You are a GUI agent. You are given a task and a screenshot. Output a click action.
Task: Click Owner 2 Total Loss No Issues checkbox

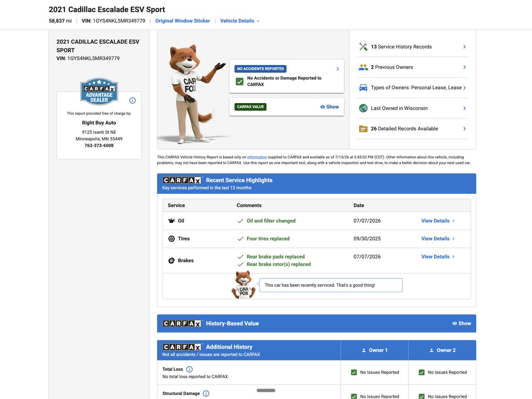(x=422, y=372)
